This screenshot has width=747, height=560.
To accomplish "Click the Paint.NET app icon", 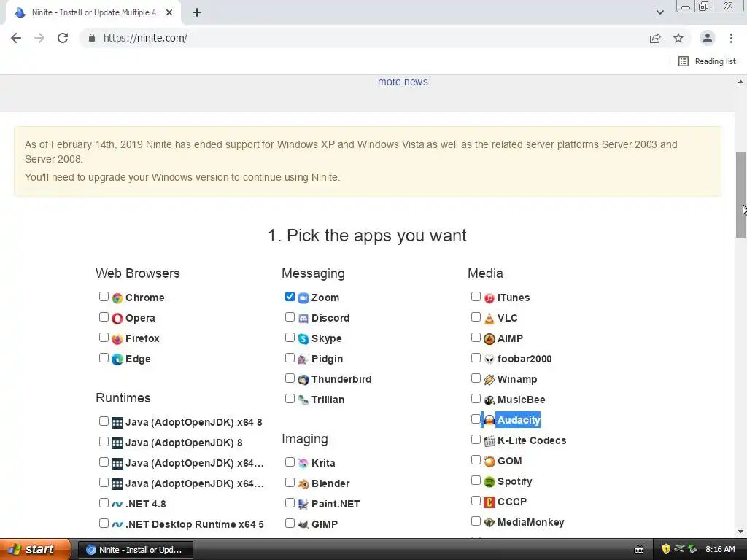I will (x=303, y=505).
